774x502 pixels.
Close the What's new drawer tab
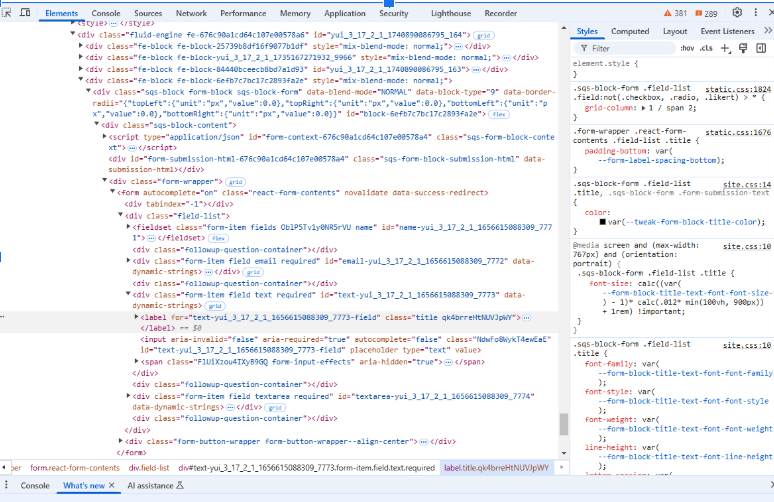(x=112, y=486)
